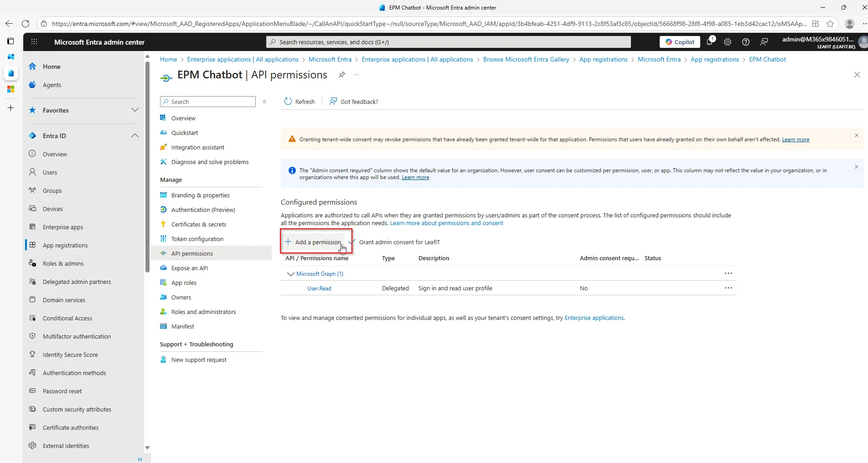Screen dimensions: 868x463
Task: Open the portal waffle menu icon
Action: click(x=34, y=42)
